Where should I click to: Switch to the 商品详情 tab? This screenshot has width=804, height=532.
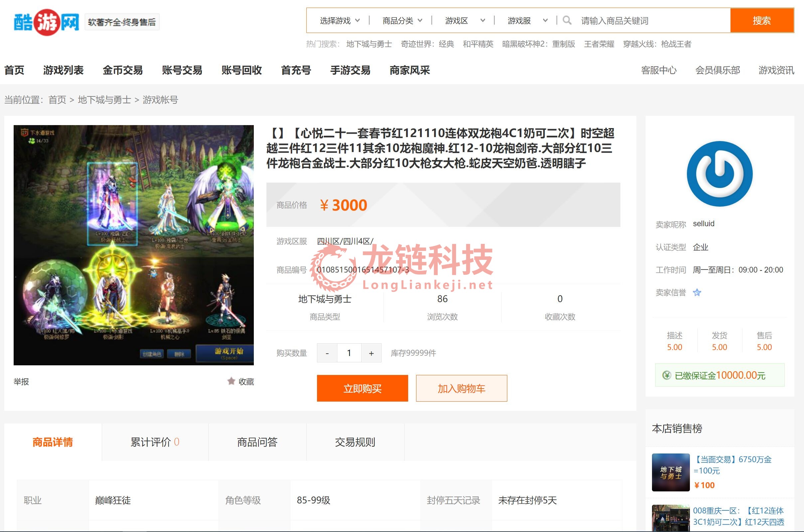point(53,442)
